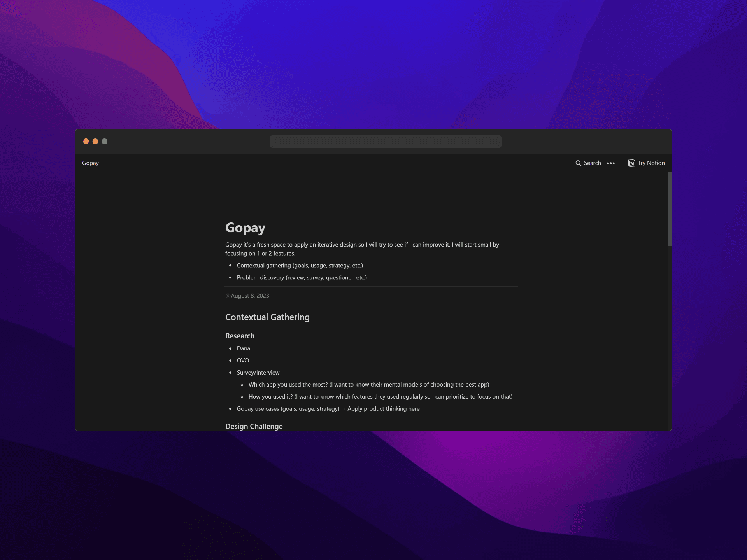Click the red close window button
This screenshot has width=747, height=560.
(86, 142)
